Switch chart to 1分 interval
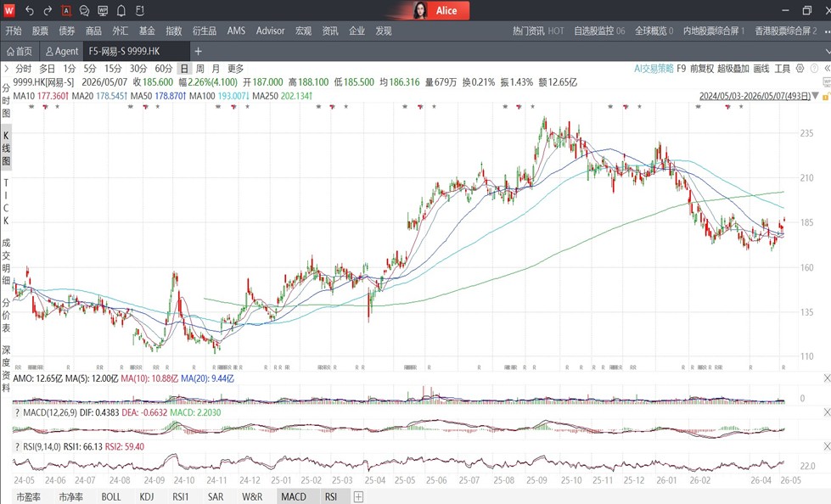This screenshot has height=504, width=831. click(70, 69)
